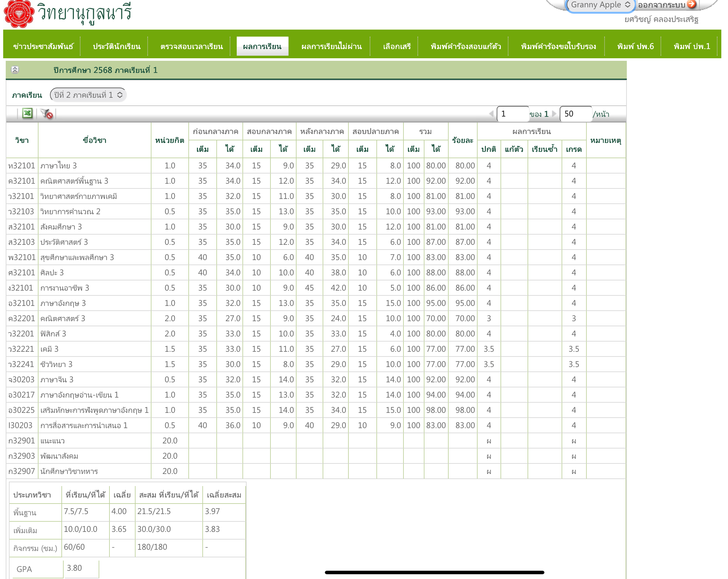728x579 pixels.
Task: Click the พิมพ์ ปพ.1 button
Action: point(691,46)
